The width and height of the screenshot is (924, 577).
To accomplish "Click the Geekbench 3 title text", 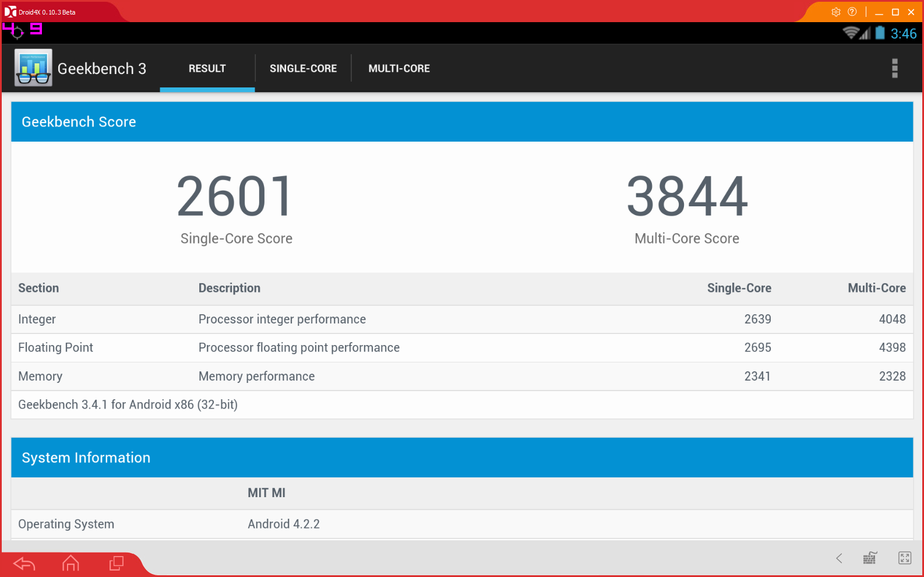I will (102, 69).
